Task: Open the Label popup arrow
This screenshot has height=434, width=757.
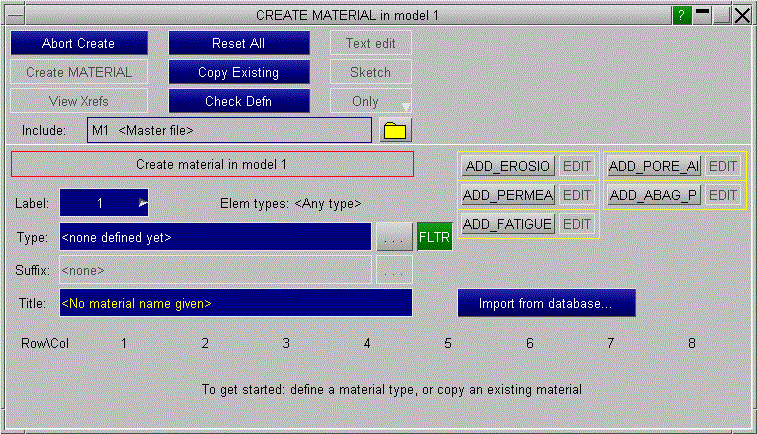Action: click(x=143, y=203)
